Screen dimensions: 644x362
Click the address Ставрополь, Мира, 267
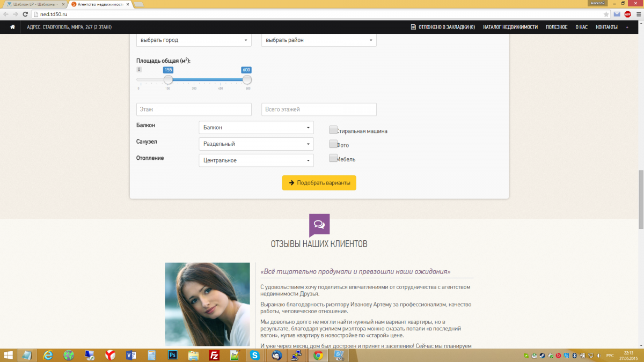click(x=69, y=27)
